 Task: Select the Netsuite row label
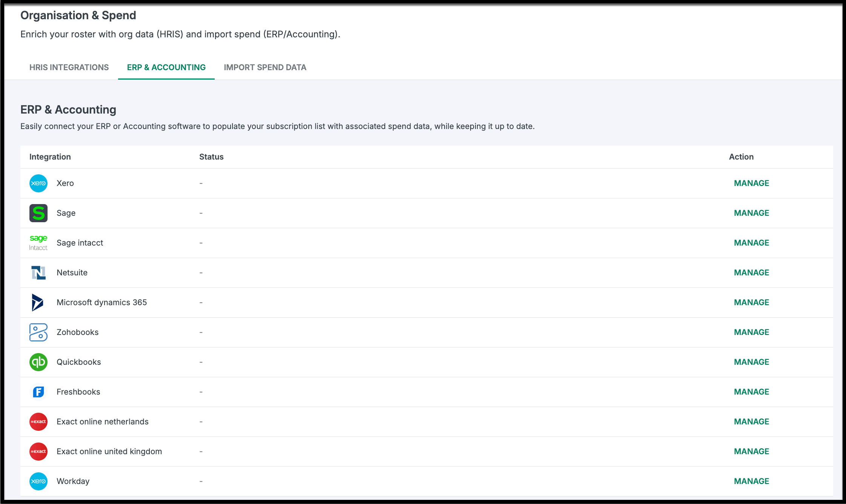pos(72,273)
